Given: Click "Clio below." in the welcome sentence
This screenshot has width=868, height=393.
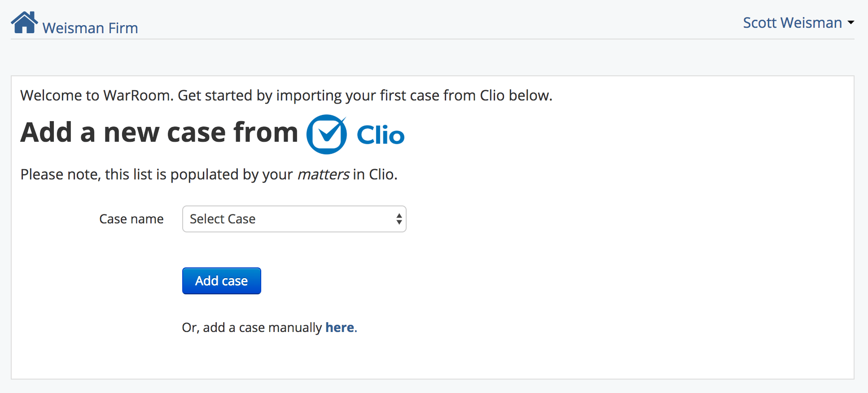Looking at the screenshot, I should click(x=516, y=96).
